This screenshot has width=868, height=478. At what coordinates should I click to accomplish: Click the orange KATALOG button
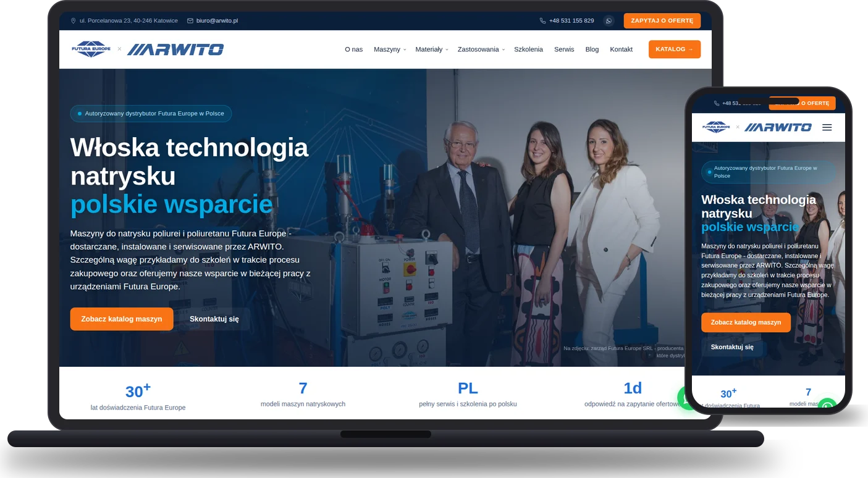click(675, 49)
